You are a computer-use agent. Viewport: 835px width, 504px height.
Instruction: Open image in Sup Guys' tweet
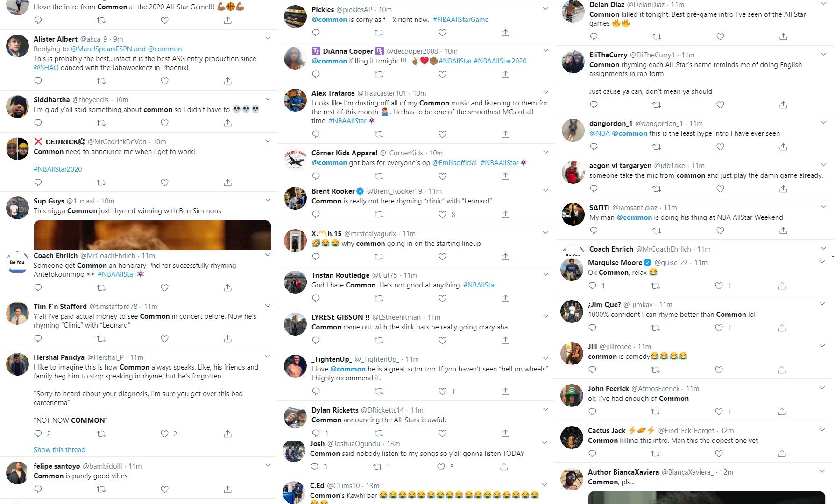[152, 235]
